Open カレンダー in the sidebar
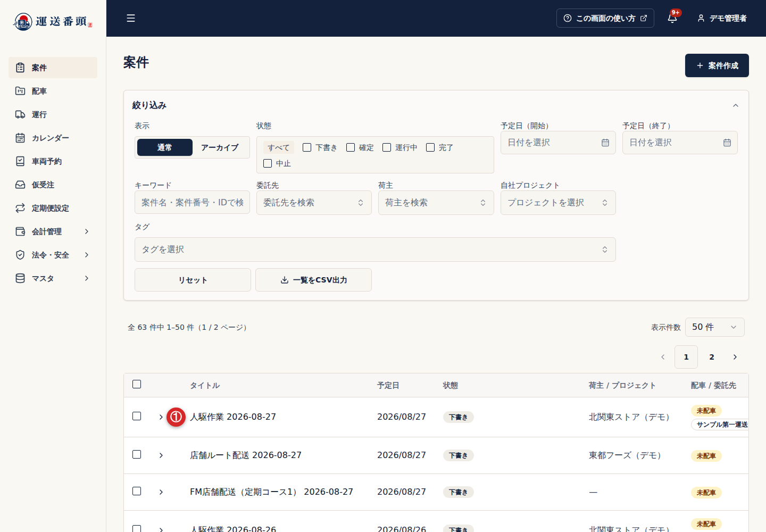766x532 pixels. pyautogui.click(x=53, y=138)
